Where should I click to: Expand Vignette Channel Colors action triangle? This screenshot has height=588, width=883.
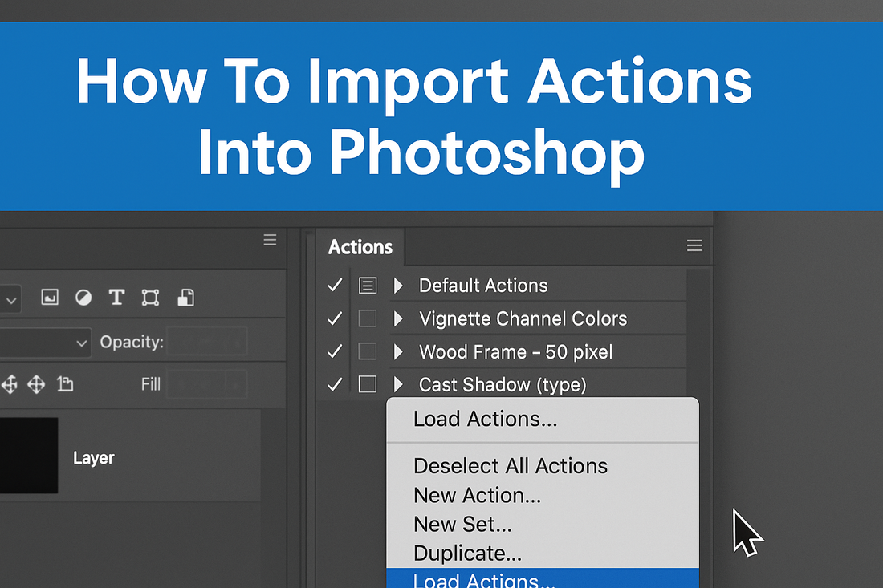pos(398,318)
